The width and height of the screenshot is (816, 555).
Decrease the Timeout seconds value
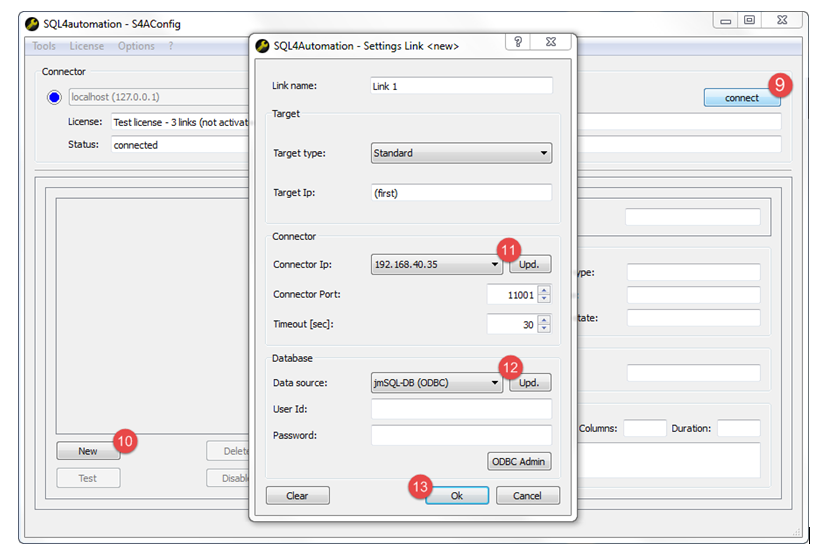[x=544, y=328]
